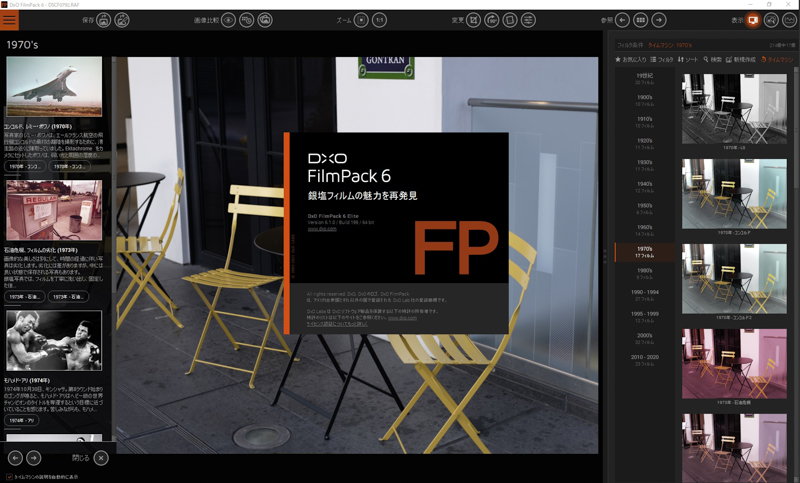Click the Concorde airplane photo
The height and width of the screenshot is (483, 800).
(54, 87)
